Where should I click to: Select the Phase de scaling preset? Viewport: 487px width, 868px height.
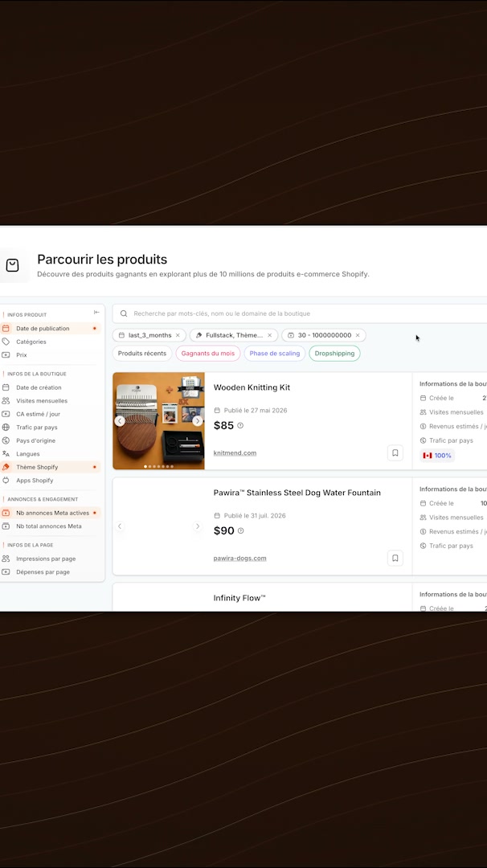coord(275,353)
